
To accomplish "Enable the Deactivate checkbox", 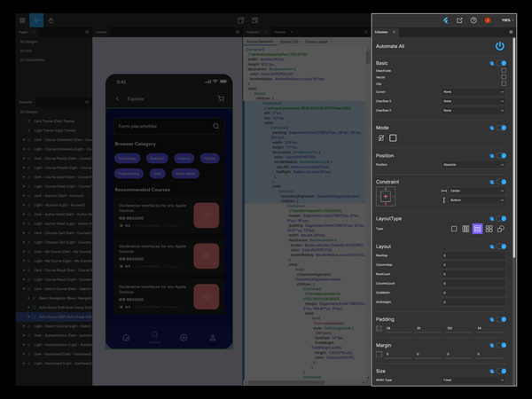I will pos(503,71).
